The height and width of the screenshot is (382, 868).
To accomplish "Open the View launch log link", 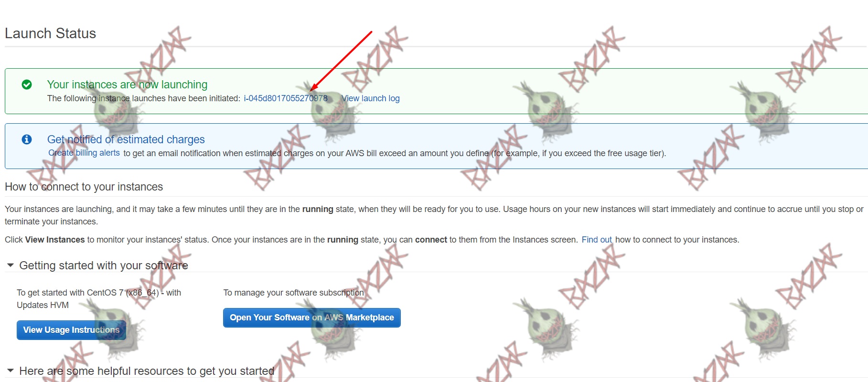I will [x=370, y=98].
